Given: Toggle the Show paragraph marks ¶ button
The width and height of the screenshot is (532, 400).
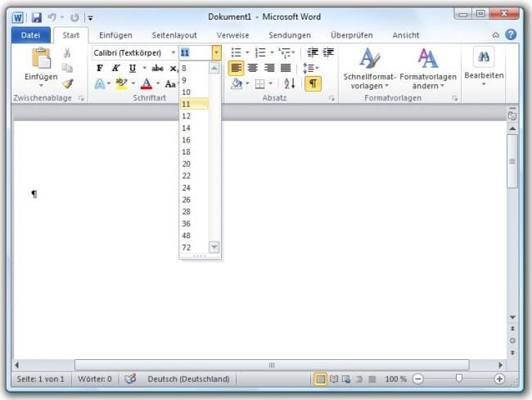Looking at the screenshot, I should (x=313, y=83).
